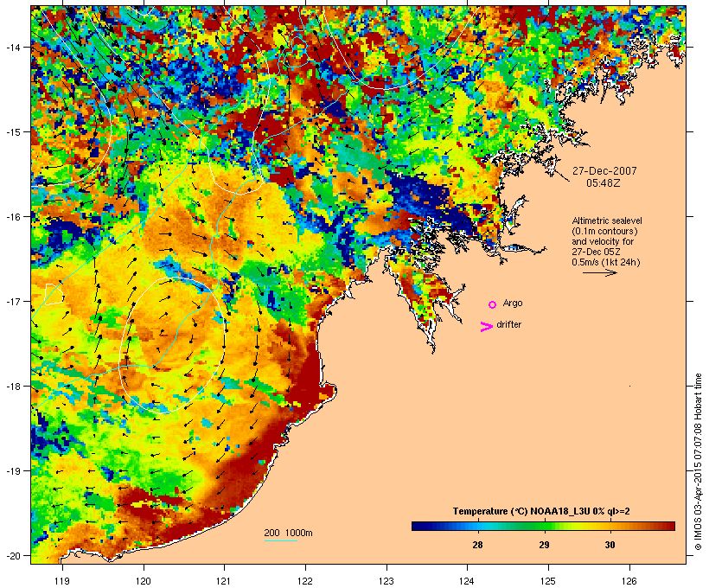Click the longitude label 119
This screenshot has width=709, height=588.
tap(62, 581)
